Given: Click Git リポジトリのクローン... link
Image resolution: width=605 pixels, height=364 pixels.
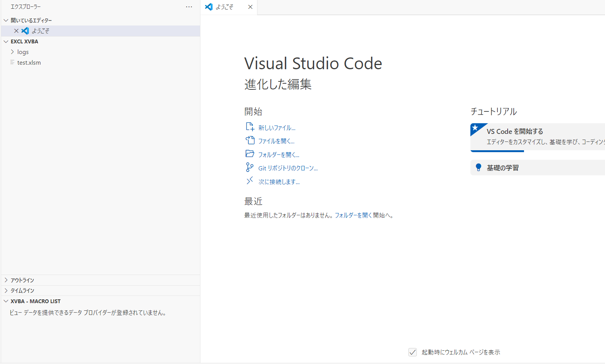Looking at the screenshot, I should pos(288,168).
